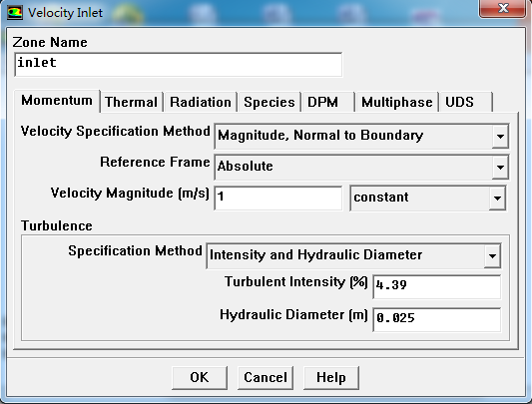
Task: Click the Help button
Action: 331,377
